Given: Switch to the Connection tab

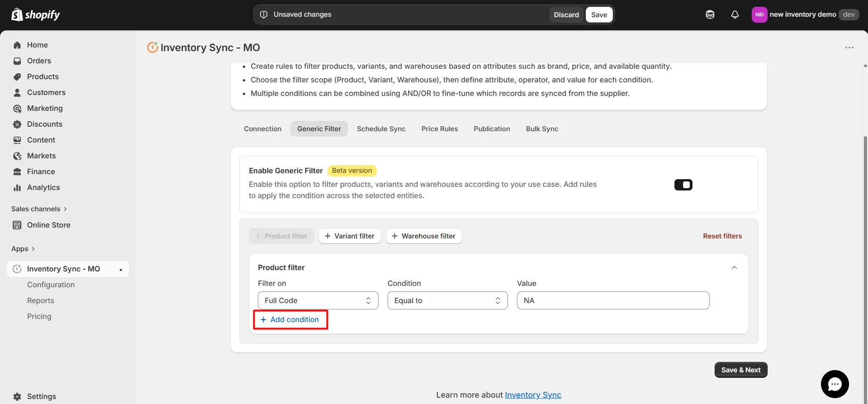Looking at the screenshot, I should click(263, 129).
